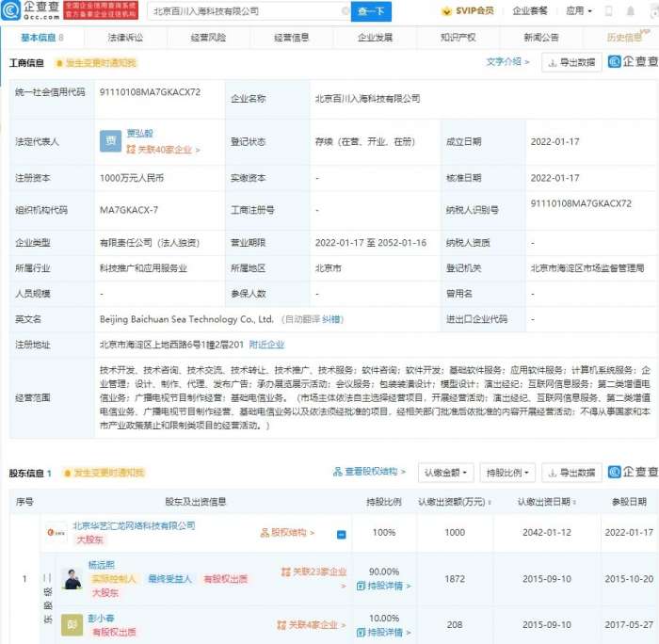Switch to the 知识产权 tab
This screenshot has width=659, height=644.
458,38
